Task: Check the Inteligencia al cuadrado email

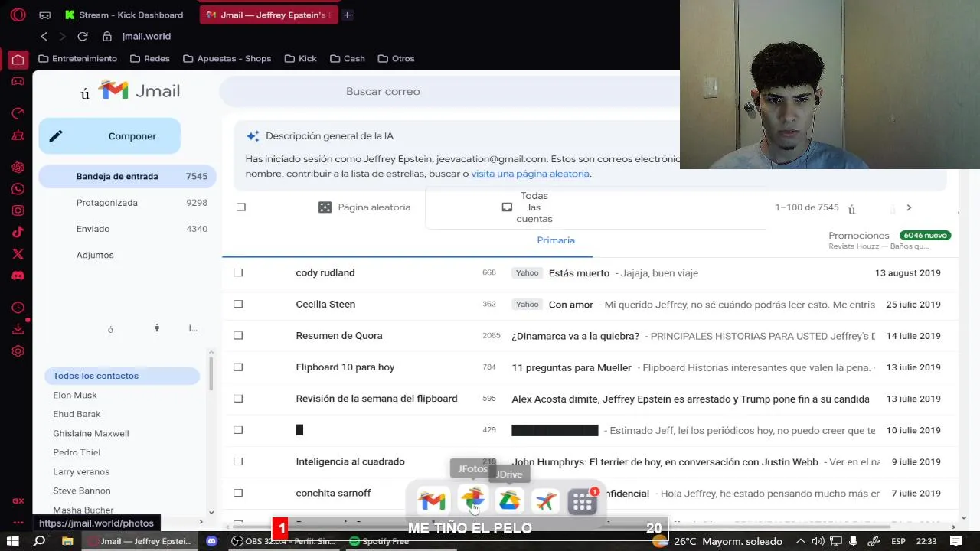Action: tap(238, 461)
